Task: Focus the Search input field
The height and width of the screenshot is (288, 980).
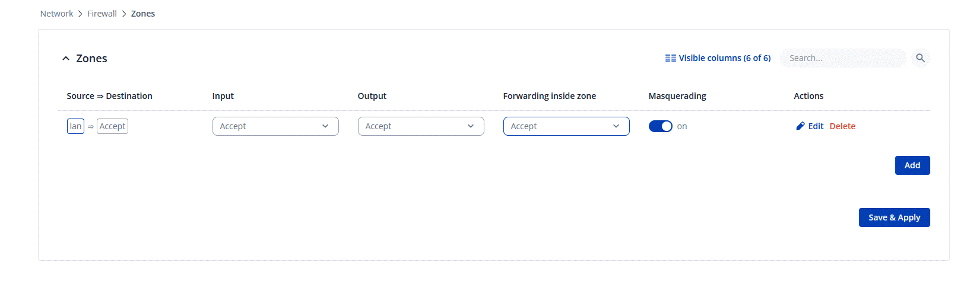Action: 842,58
